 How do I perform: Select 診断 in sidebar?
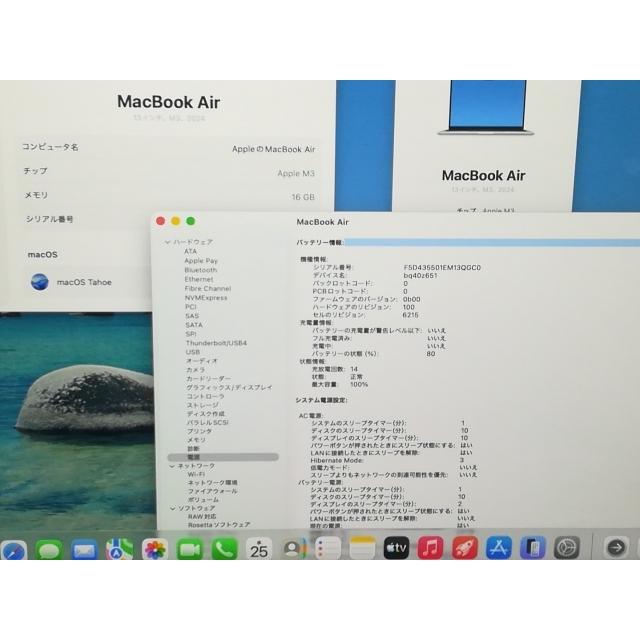coord(193,449)
